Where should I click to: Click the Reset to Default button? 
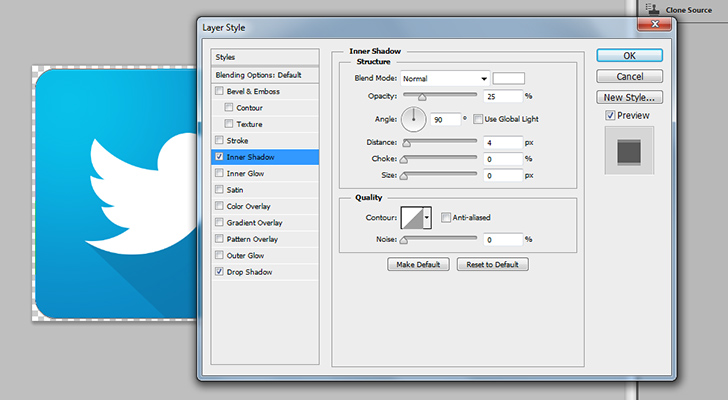point(492,265)
